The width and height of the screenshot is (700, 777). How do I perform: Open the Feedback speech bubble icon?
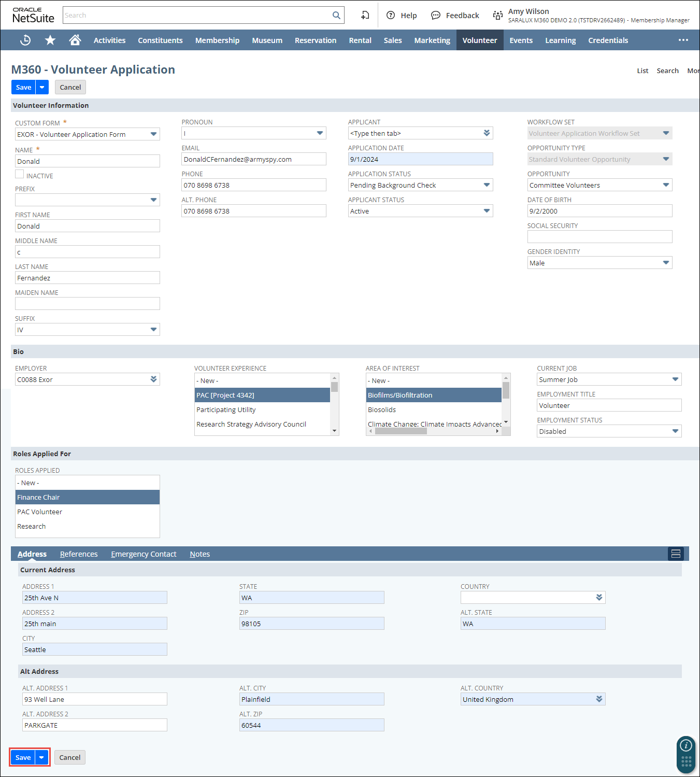[x=436, y=16]
